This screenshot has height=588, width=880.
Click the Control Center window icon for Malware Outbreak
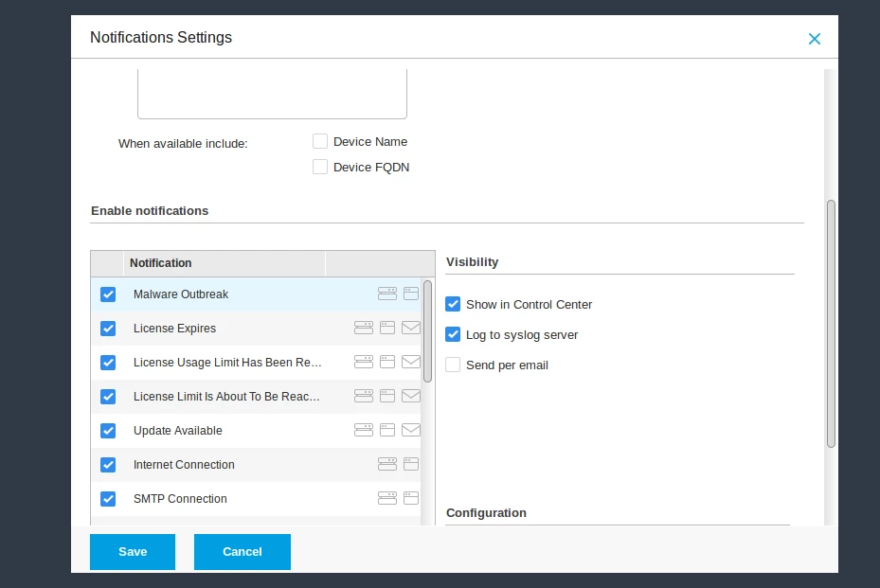coord(411,294)
